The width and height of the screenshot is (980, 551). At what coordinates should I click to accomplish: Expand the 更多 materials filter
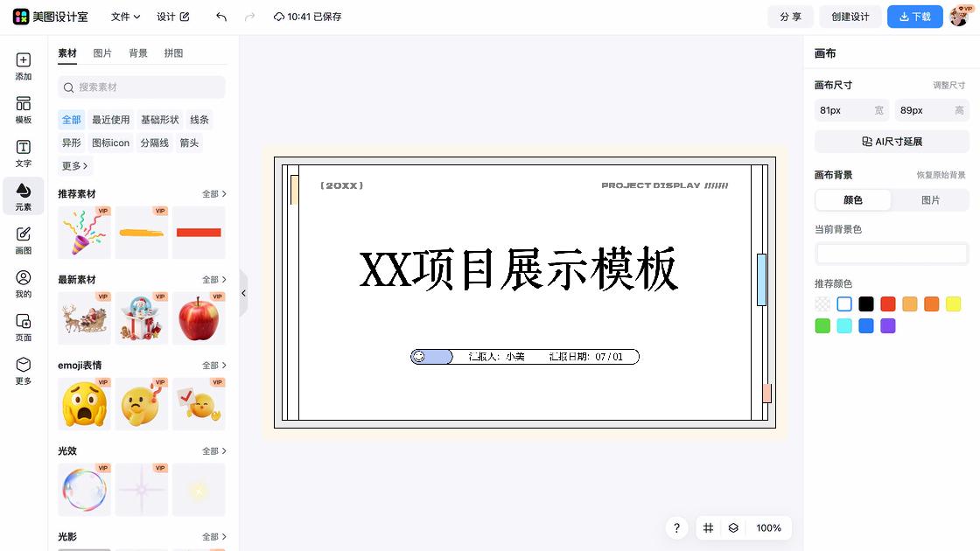click(73, 165)
